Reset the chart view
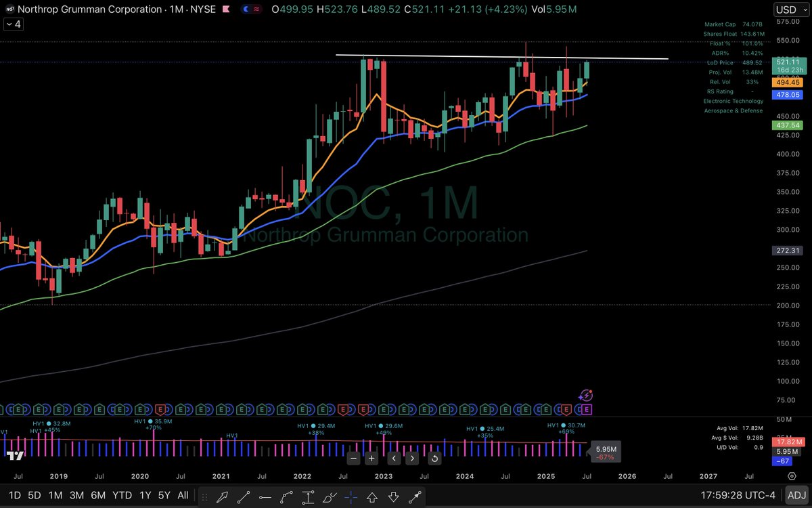Viewport: 812px width, 508px height. pyautogui.click(x=434, y=458)
